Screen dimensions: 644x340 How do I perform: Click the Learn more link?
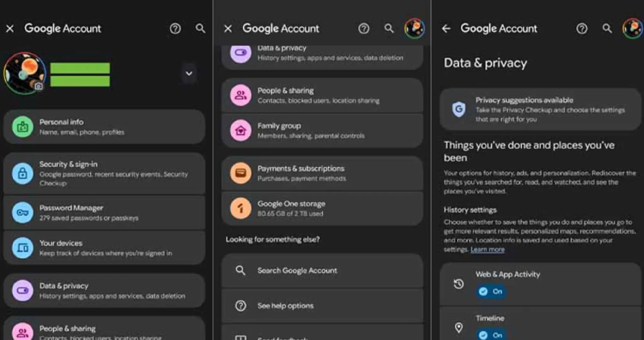487,250
